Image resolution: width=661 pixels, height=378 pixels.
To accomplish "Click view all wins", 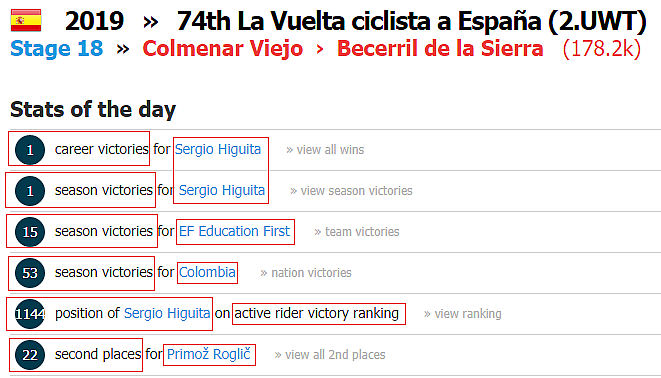I will [x=325, y=150].
